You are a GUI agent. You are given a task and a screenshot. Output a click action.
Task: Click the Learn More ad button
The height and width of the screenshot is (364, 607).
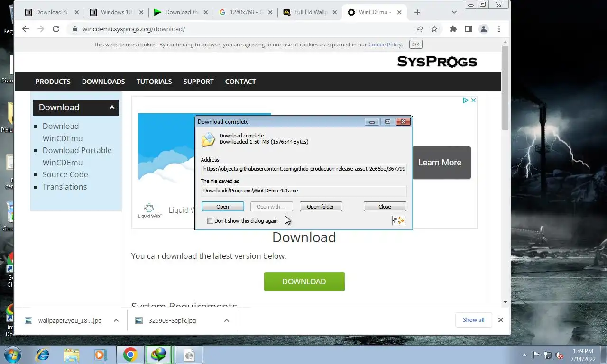click(440, 163)
